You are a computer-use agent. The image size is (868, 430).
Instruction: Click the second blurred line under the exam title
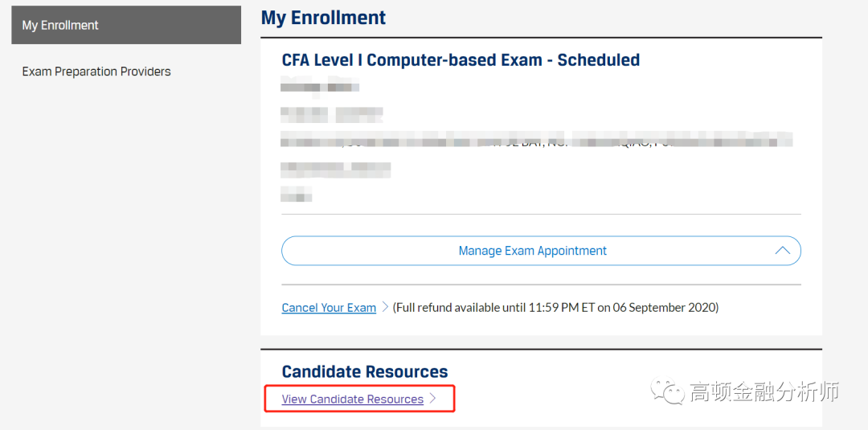(332, 114)
